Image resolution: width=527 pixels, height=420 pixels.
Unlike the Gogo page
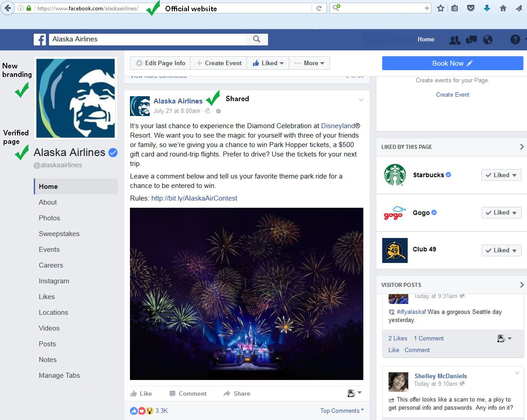click(501, 212)
